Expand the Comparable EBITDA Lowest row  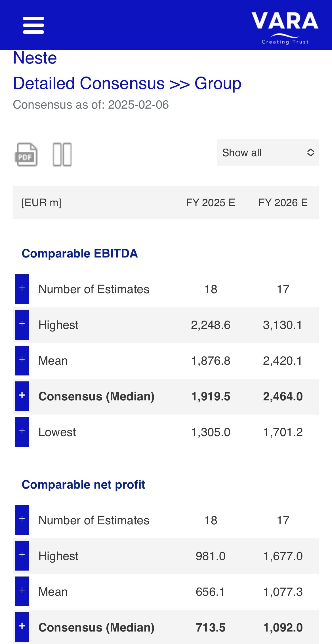22,432
